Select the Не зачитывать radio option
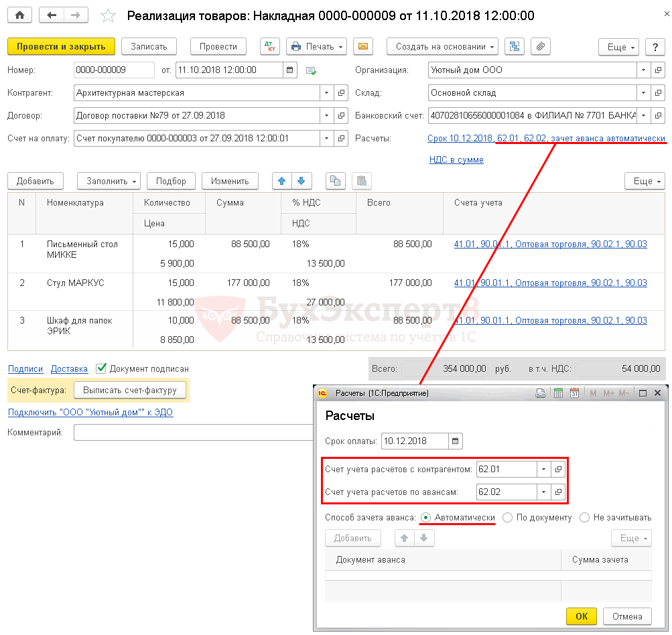Viewport: 672px width, 635px height. click(585, 518)
